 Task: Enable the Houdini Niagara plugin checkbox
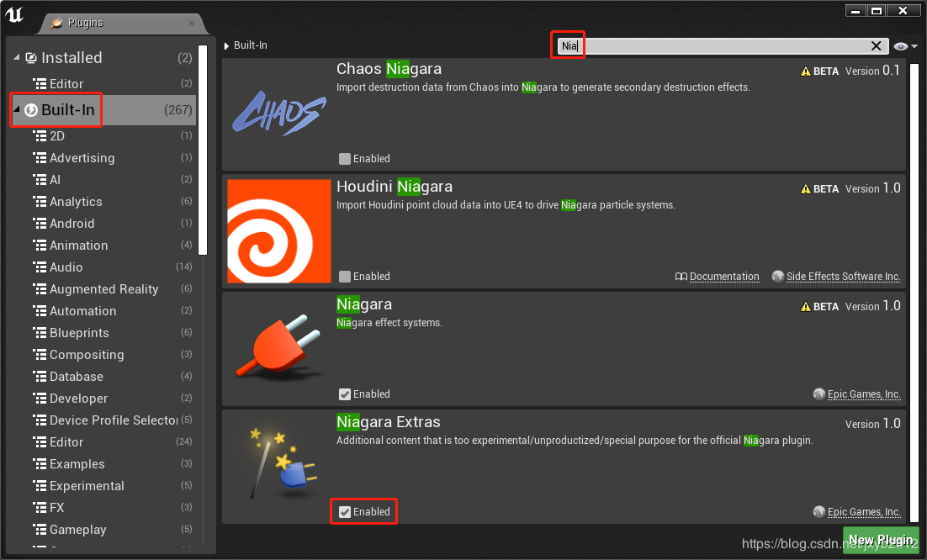pyautogui.click(x=345, y=277)
